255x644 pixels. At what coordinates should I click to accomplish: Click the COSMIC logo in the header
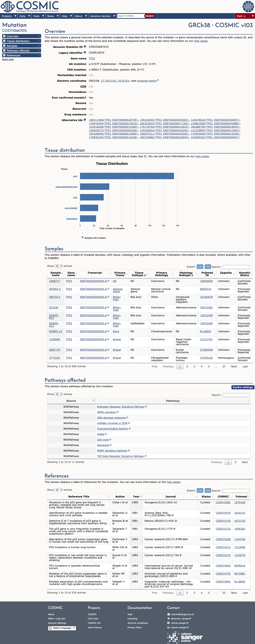tap(30, 7)
